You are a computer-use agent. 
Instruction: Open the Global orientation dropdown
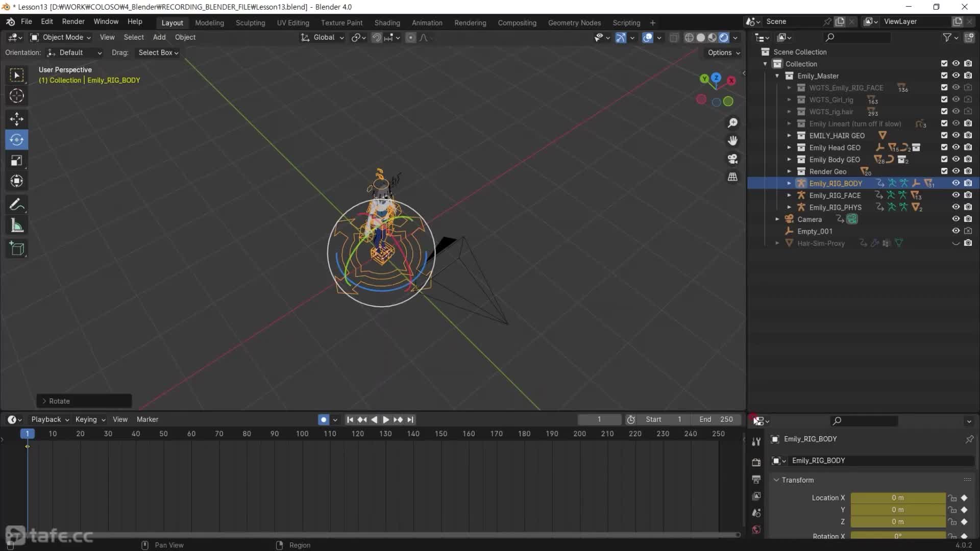coord(323,37)
